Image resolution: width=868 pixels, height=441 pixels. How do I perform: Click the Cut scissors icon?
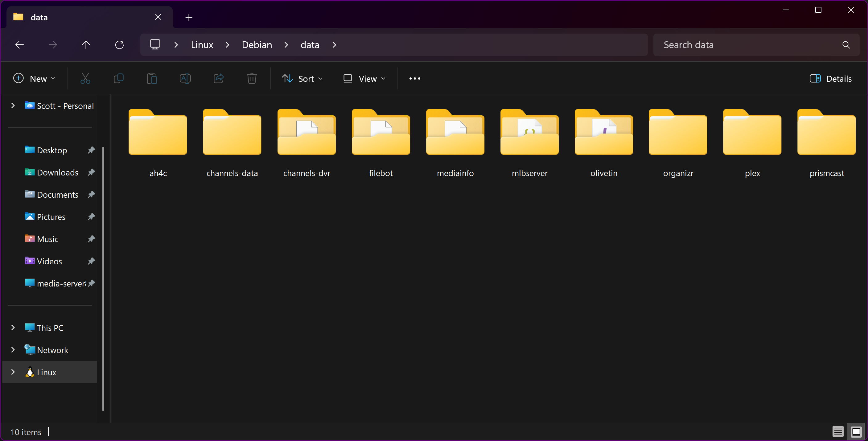pyautogui.click(x=85, y=79)
